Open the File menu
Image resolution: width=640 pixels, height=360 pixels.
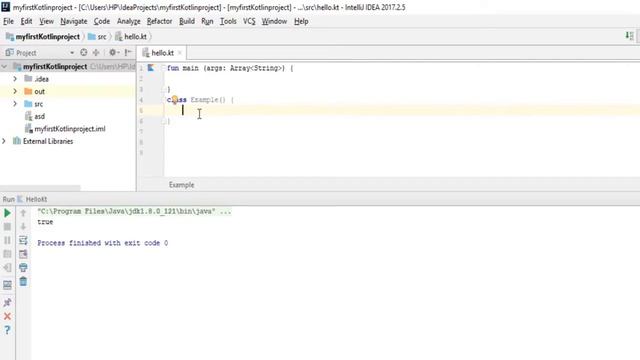tap(9, 21)
